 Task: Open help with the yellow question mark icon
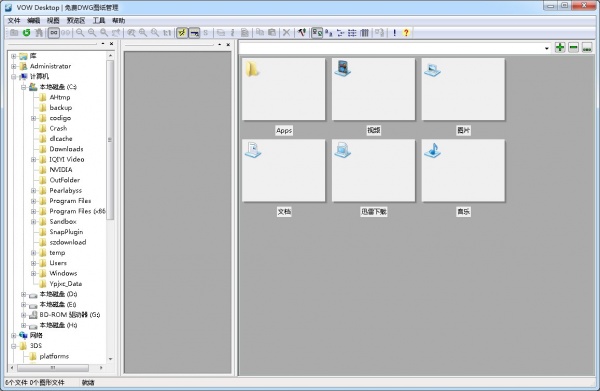tap(406, 33)
